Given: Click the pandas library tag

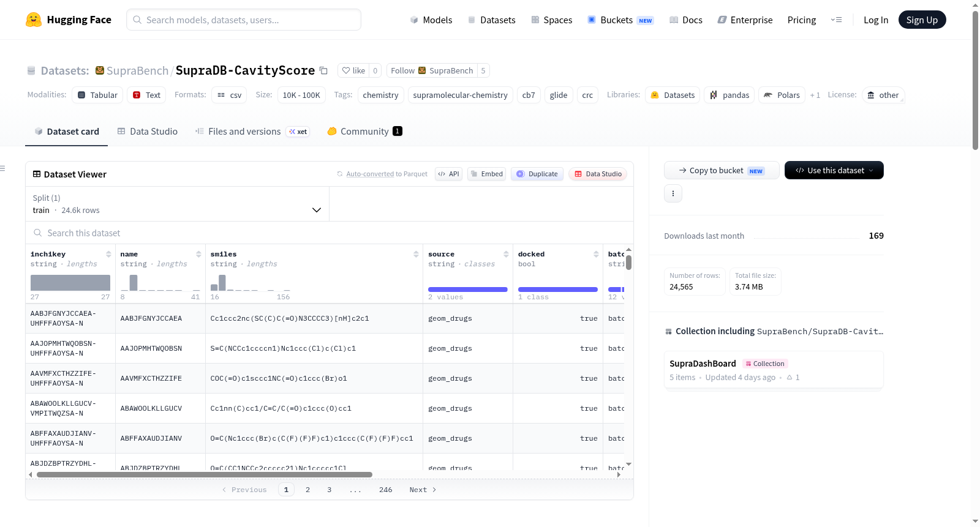Looking at the screenshot, I should click(729, 95).
